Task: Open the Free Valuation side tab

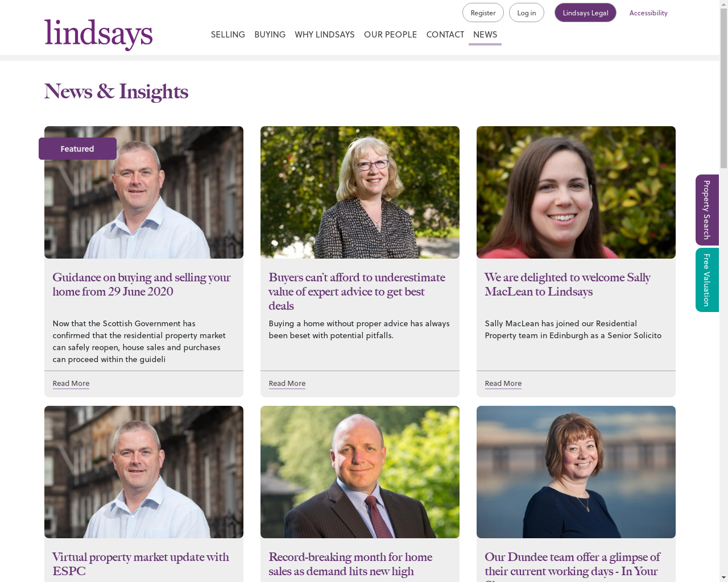Action: pyautogui.click(x=707, y=280)
